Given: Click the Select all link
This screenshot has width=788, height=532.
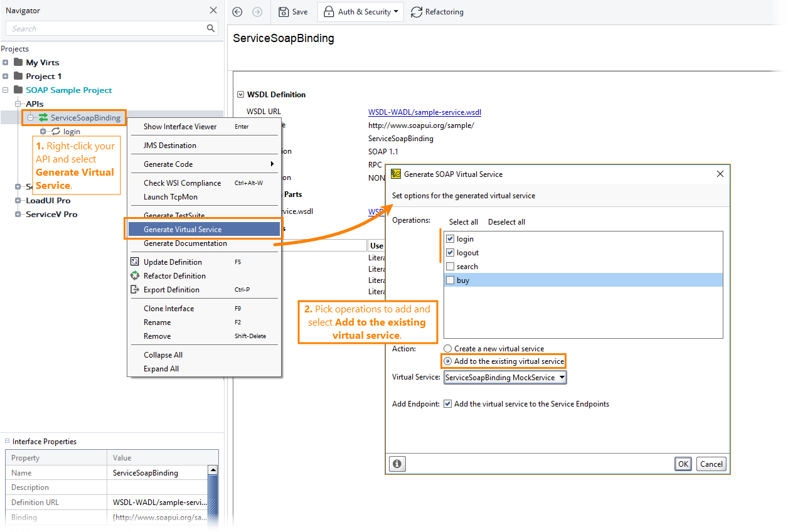Looking at the screenshot, I should (464, 221).
